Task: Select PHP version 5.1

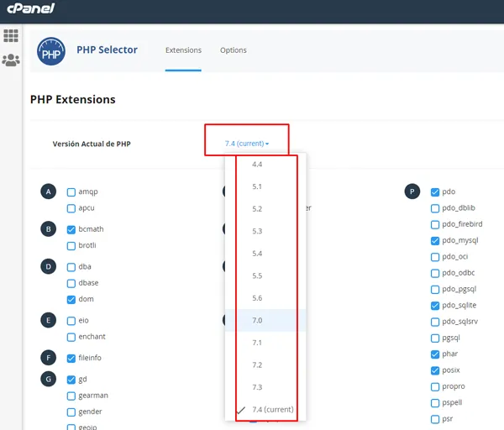Action: 265,186
